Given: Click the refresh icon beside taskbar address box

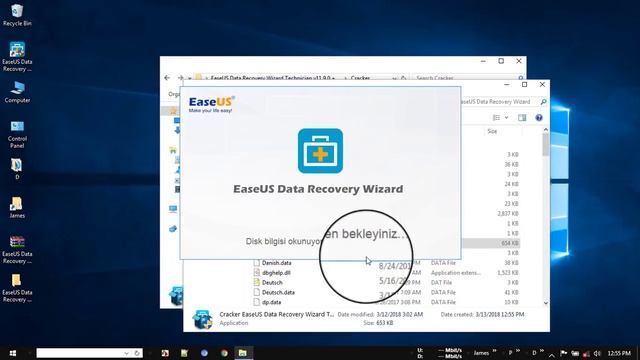Looking at the screenshot, I should click(137, 353).
